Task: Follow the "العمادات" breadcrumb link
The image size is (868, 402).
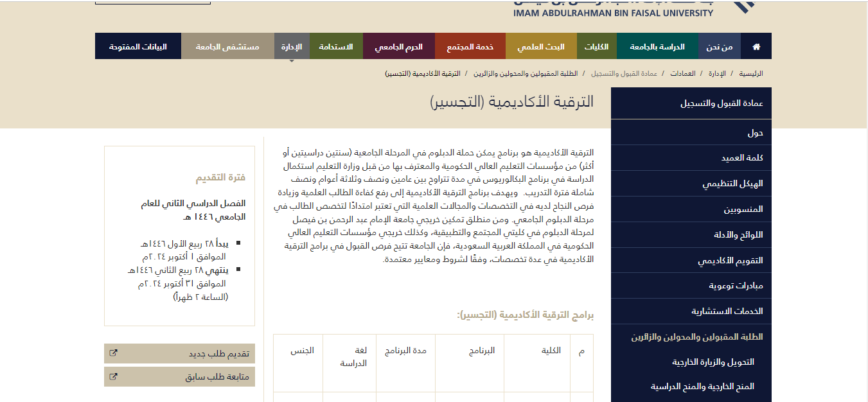Action: [x=683, y=74]
